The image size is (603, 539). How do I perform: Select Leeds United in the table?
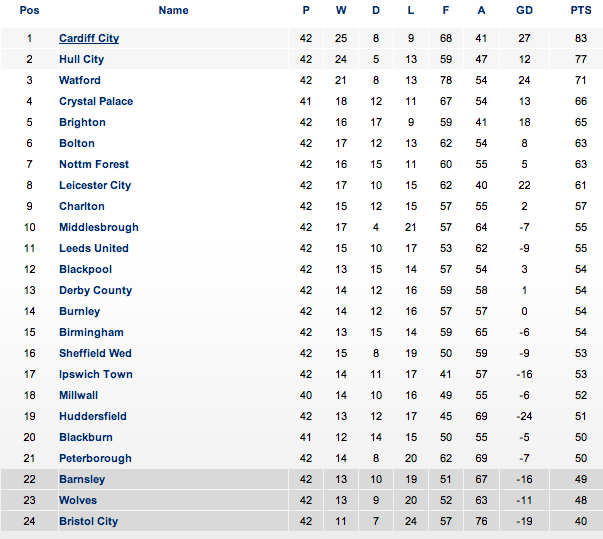[x=94, y=248]
